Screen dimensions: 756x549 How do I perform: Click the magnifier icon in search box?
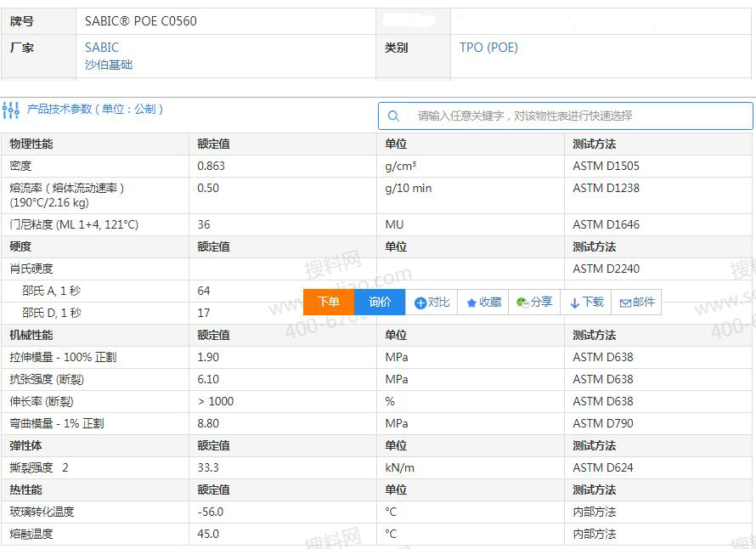point(393,116)
